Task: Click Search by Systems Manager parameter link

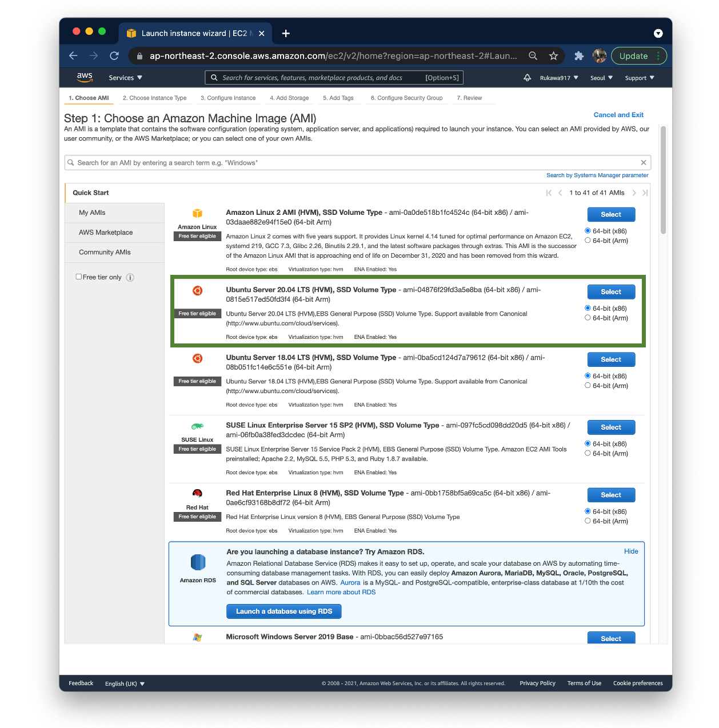Action: (597, 175)
